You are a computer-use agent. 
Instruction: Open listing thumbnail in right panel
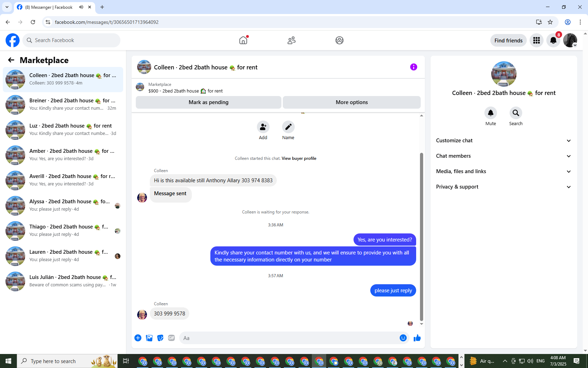504,74
